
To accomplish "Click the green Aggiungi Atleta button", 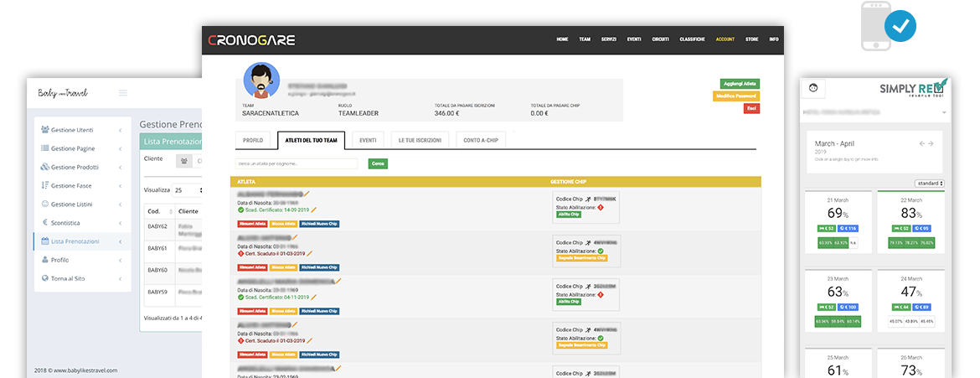I will tap(740, 83).
